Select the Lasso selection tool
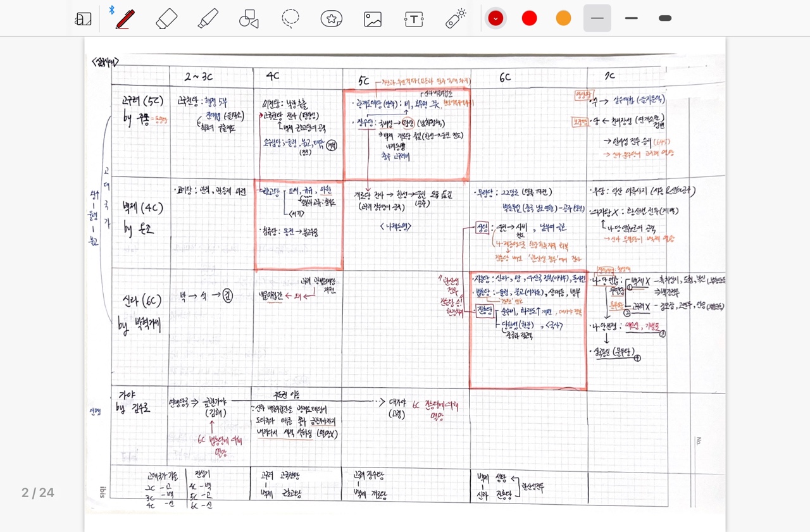 [x=290, y=18]
